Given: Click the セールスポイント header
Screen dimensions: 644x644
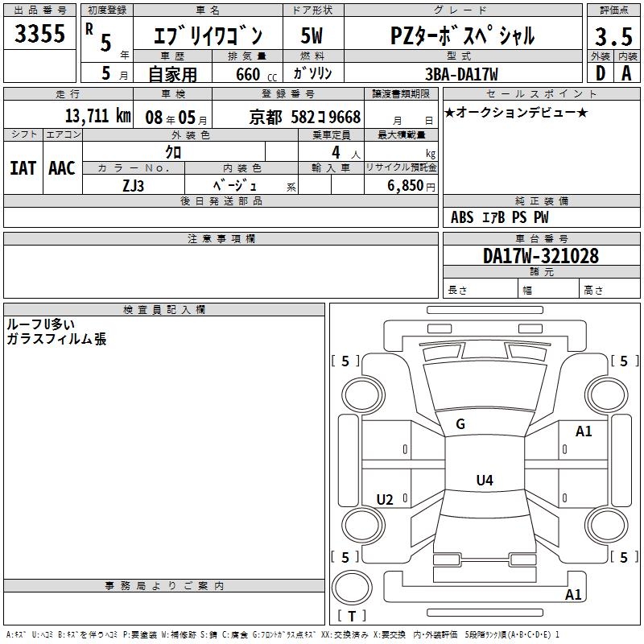Looking at the screenshot, I should (x=541, y=93).
